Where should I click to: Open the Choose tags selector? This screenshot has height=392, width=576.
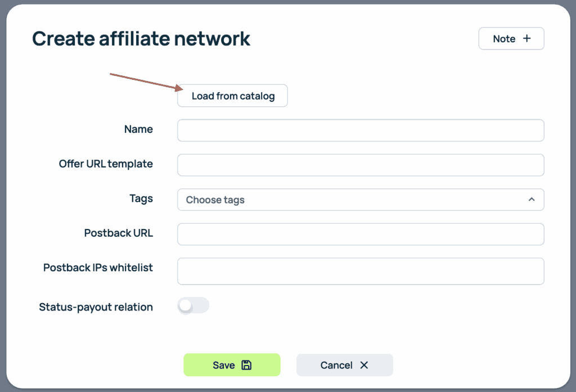pyautogui.click(x=349, y=200)
